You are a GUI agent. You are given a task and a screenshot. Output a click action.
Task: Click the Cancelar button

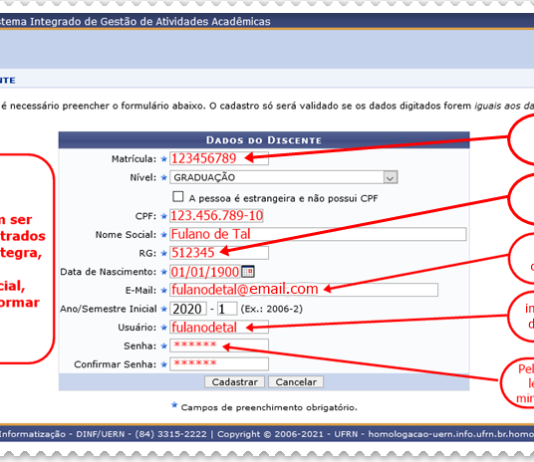click(x=296, y=382)
